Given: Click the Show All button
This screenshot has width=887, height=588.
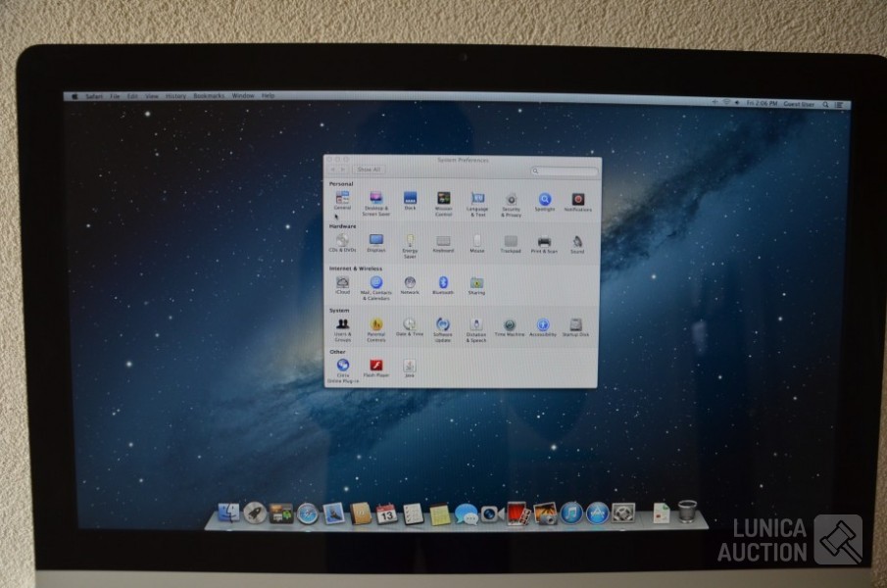Looking at the screenshot, I should (x=369, y=170).
